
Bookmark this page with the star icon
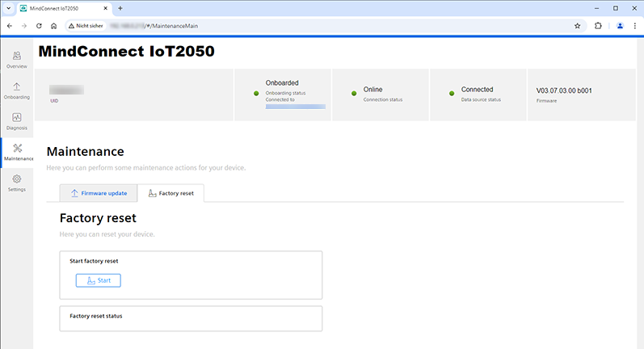[578, 26]
